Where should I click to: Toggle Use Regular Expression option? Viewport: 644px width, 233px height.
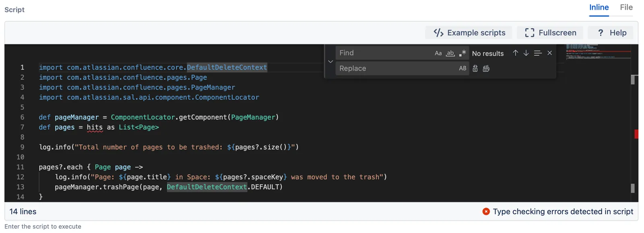[x=462, y=53]
